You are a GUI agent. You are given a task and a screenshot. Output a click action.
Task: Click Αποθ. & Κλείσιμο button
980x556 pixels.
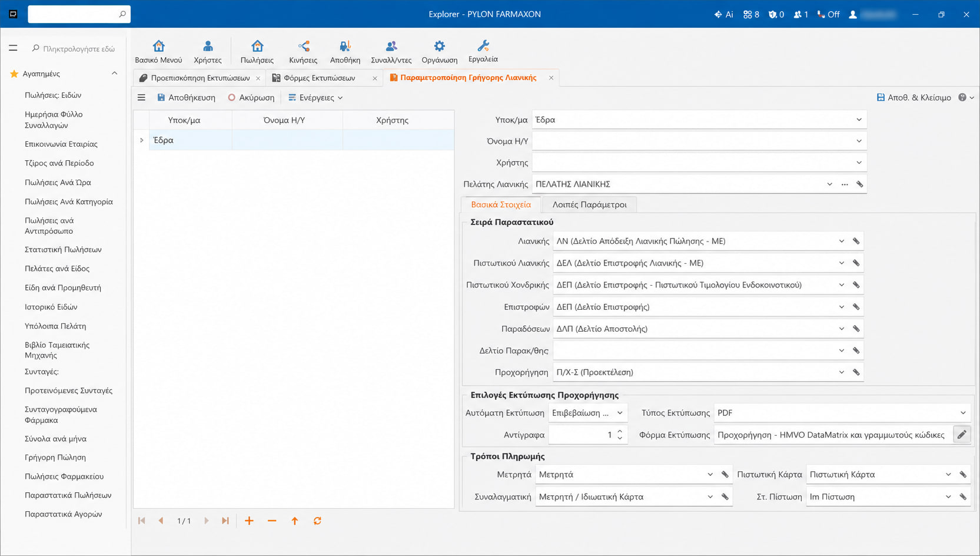point(913,98)
